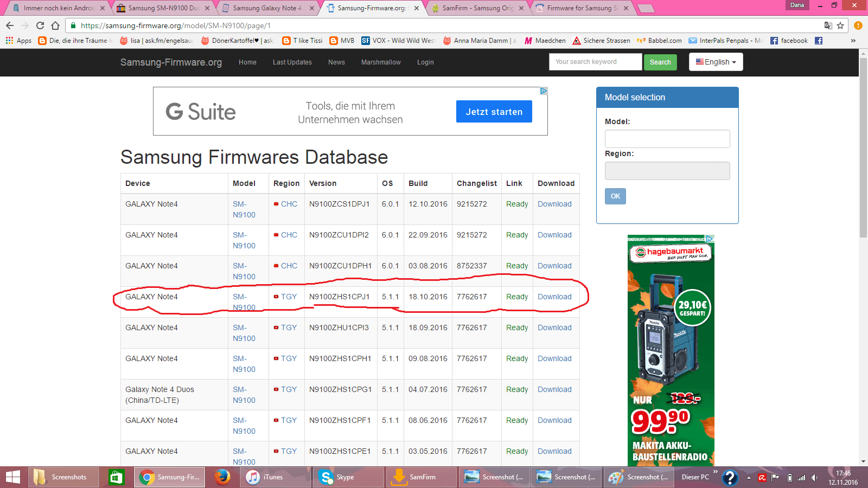868x488 pixels.
Task: Open SamFirm from the taskbar
Action: coord(421,477)
